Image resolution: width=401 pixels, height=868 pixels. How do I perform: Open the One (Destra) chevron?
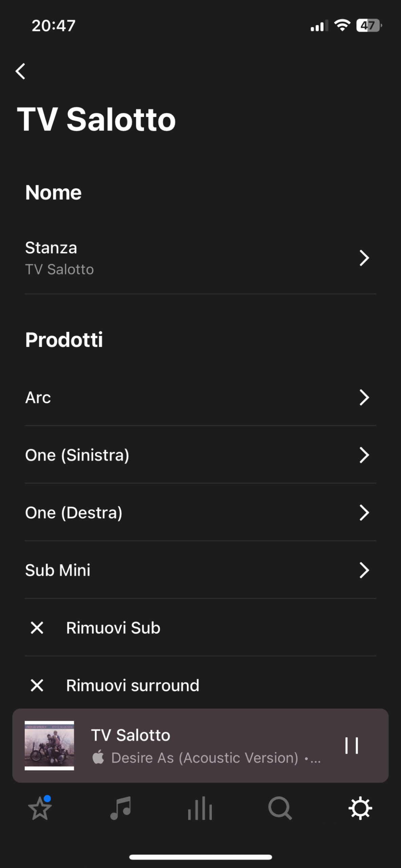click(364, 513)
